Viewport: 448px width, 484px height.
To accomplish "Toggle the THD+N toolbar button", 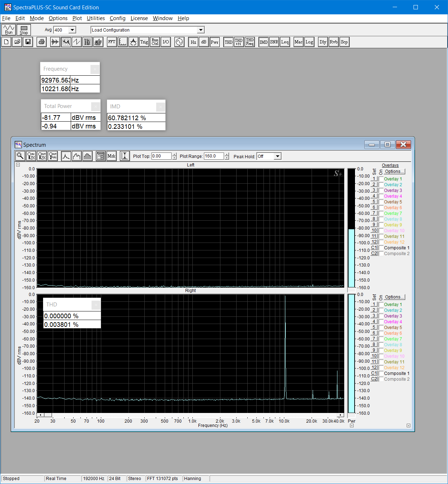I will click(x=239, y=42).
